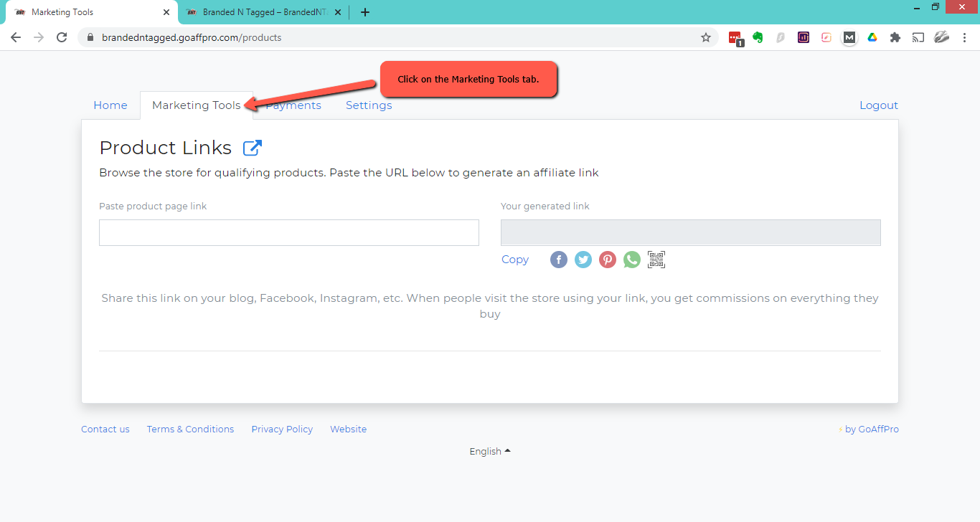
Task: Click the 'Your generated link' label
Action: [x=545, y=207]
